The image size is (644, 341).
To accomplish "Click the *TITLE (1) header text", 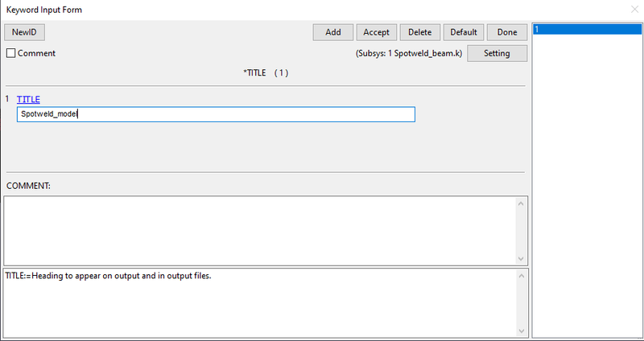I will [x=266, y=73].
